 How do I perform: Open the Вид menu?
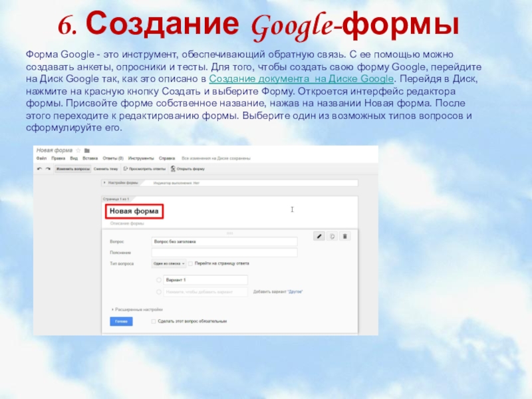[x=74, y=158]
